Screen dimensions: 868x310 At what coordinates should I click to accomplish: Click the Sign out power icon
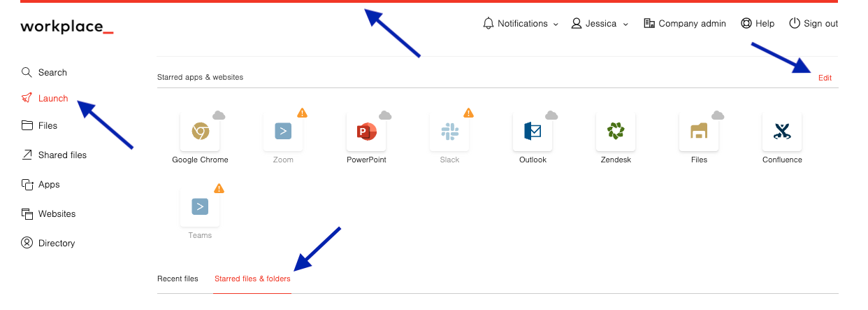click(x=795, y=23)
